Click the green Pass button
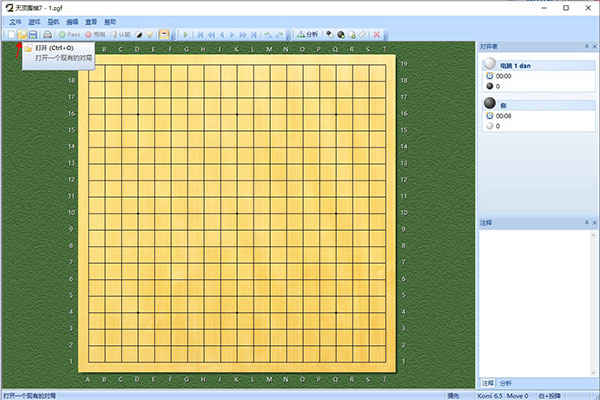 [70, 35]
